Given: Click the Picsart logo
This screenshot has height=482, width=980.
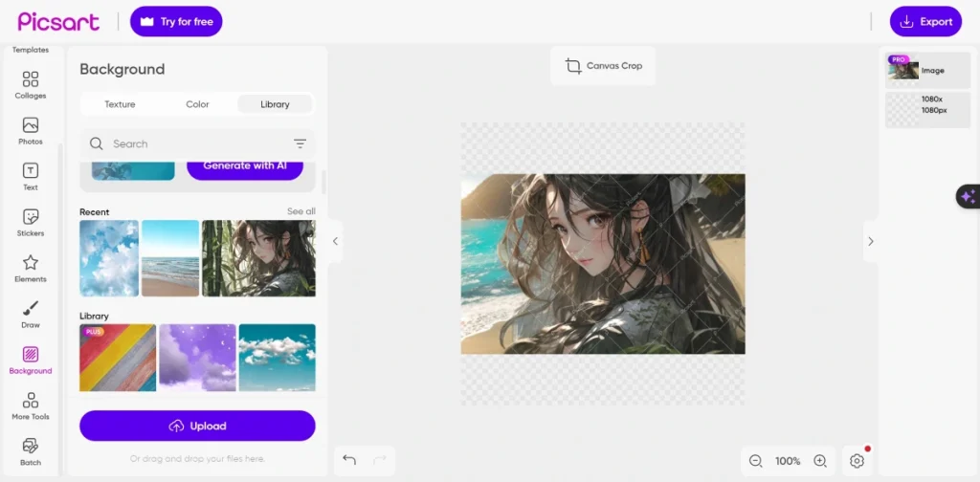Looking at the screenshot, I should pyautogui.click(x=58, y=21).
